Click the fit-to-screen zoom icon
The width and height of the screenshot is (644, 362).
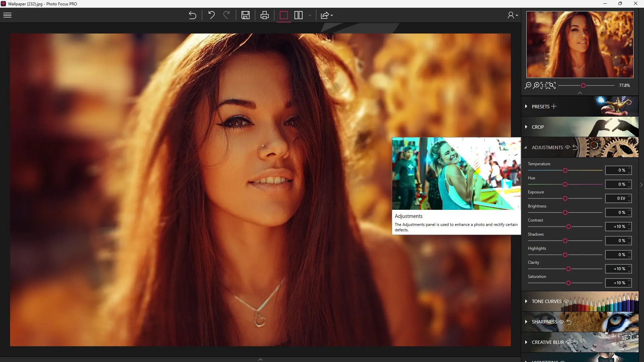coord(552,85)
